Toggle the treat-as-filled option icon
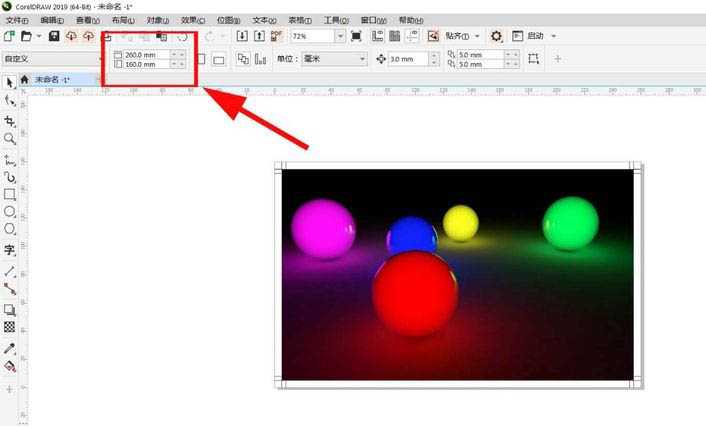 (534, 59)
